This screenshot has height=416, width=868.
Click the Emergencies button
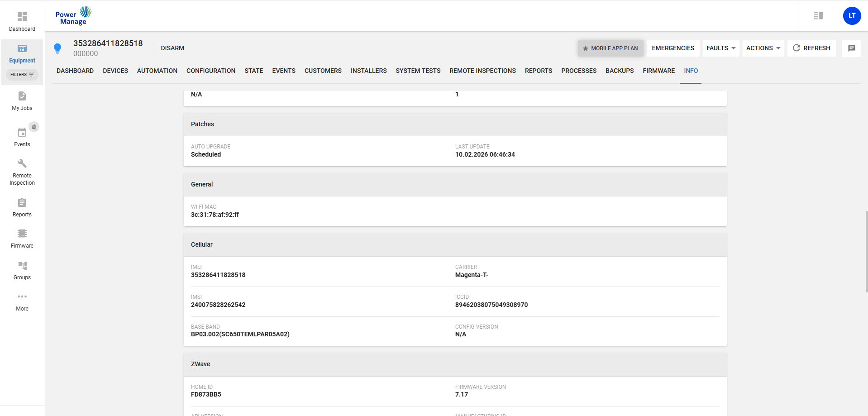coord(672,48)
